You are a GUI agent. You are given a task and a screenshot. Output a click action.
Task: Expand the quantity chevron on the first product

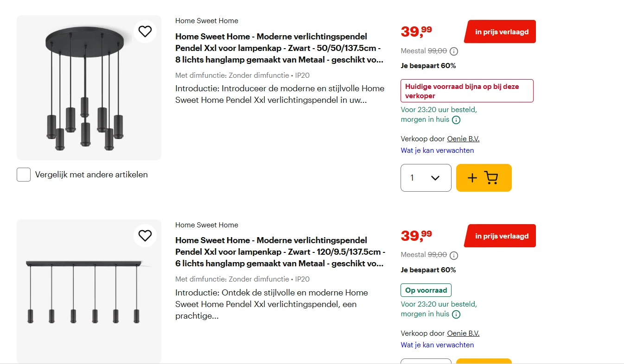[435, 178]
